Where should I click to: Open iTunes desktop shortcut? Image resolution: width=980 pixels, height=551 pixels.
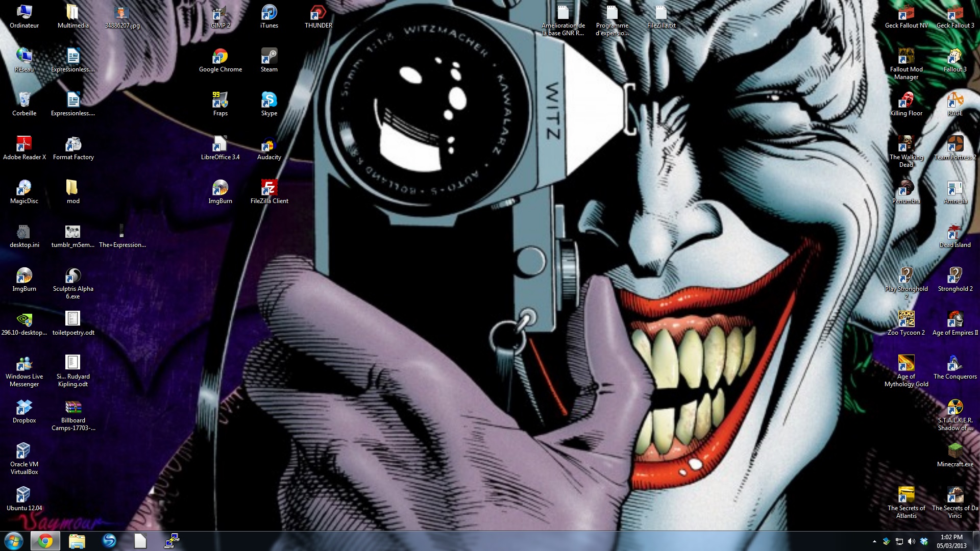pyautogui.click(x=269, y=16)
